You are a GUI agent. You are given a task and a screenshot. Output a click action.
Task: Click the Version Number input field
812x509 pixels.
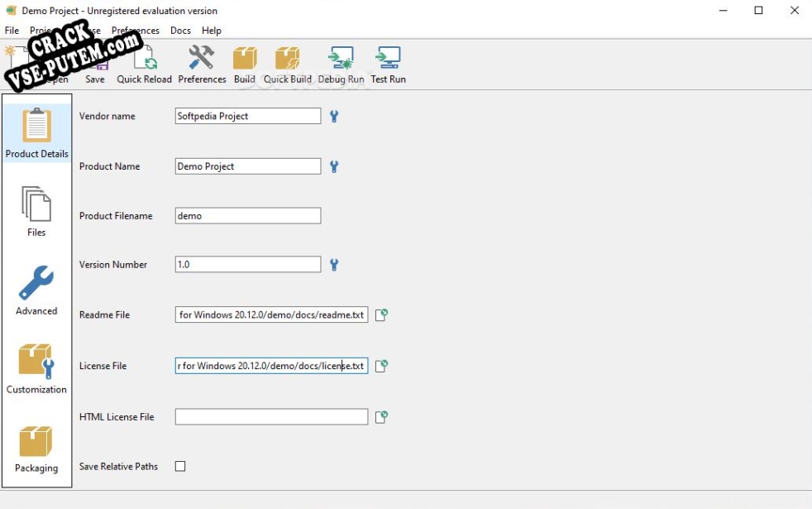click(x=248, y=264)
